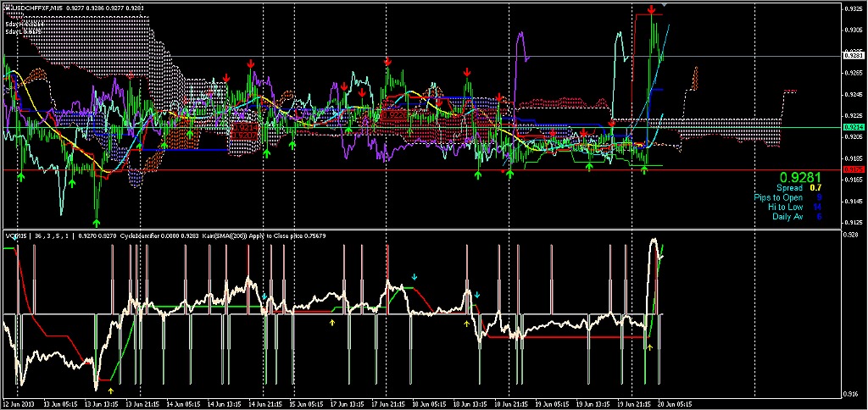Click the 0.9265 price scale label

tap(852, 73)
